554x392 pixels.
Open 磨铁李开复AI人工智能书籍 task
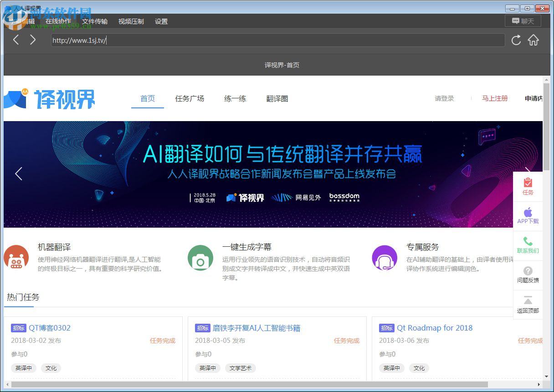click(256, 328)
